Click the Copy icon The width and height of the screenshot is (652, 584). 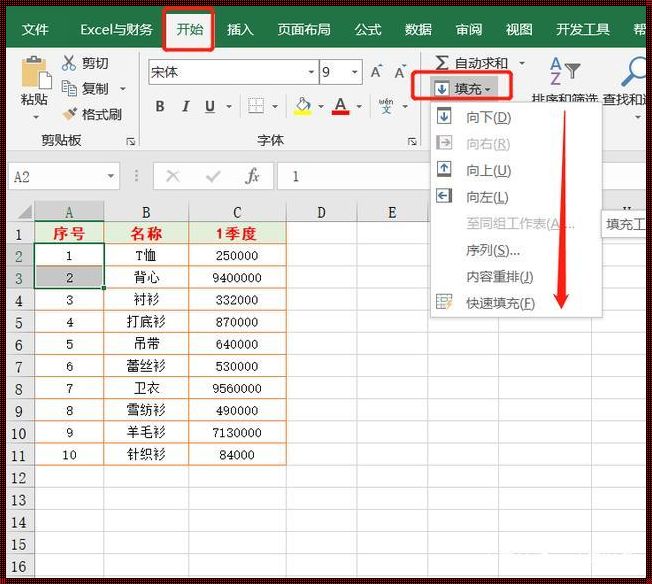[x=69, y=89]
